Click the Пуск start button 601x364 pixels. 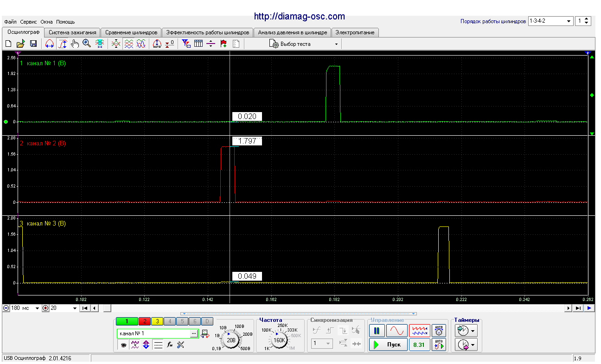(x=389, y=345)
